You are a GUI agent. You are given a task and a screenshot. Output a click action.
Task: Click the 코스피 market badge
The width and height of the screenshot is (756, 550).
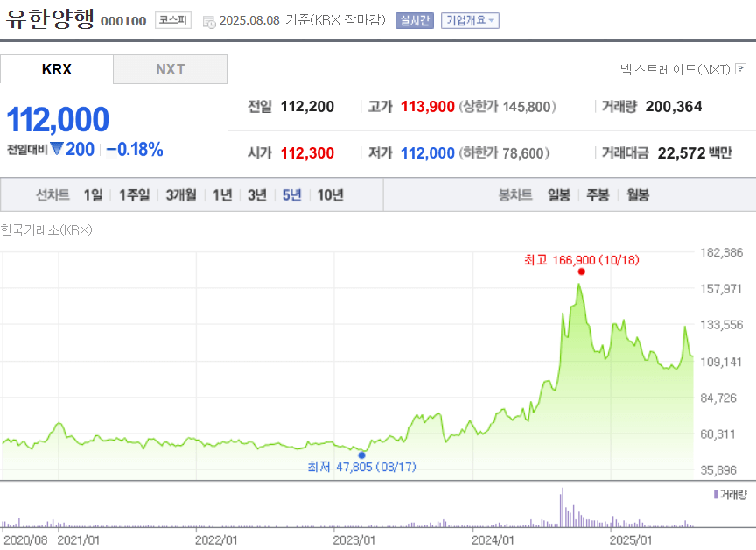pyautogui.click(x=173, y=20)
